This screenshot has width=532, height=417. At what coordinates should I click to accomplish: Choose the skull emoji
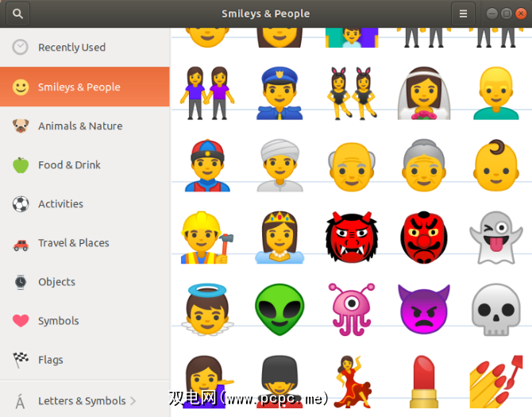(496, 310)
